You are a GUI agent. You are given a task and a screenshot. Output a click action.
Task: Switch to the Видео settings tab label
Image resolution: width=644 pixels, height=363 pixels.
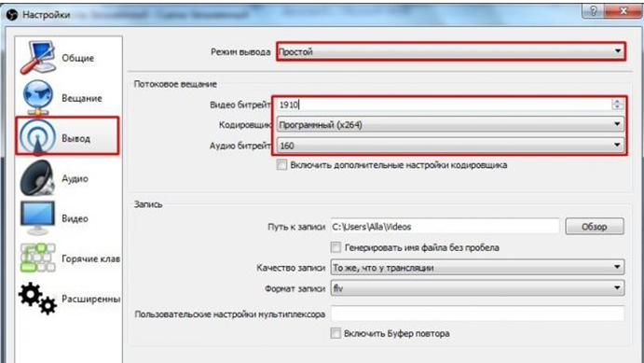[x=75, y=218]
